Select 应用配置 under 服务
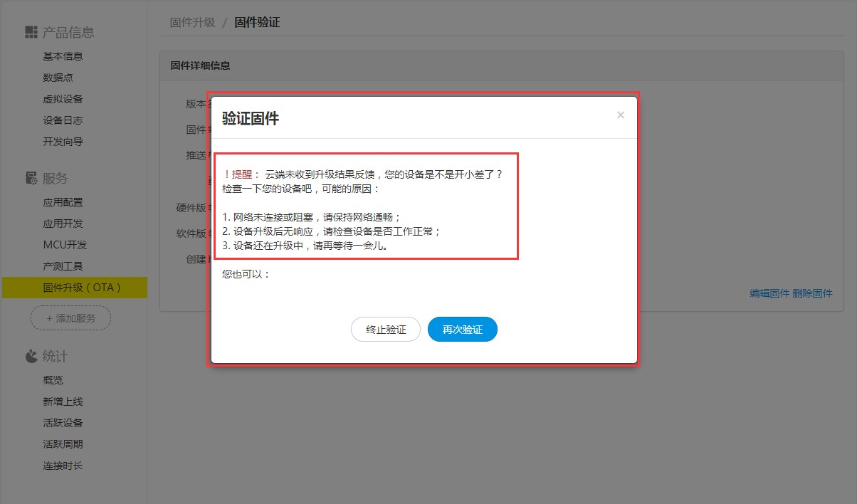 pyautogui.click(x=63, y=202)
